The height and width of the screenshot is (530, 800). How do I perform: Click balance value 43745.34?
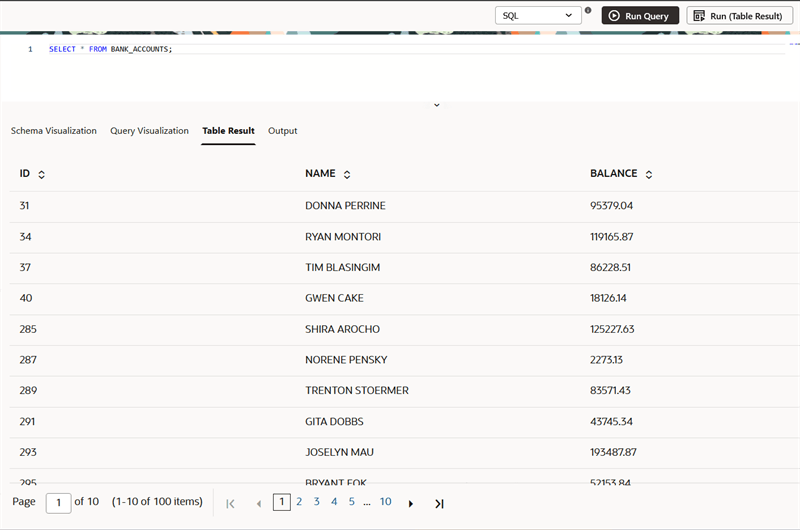(x=611, y=421)
